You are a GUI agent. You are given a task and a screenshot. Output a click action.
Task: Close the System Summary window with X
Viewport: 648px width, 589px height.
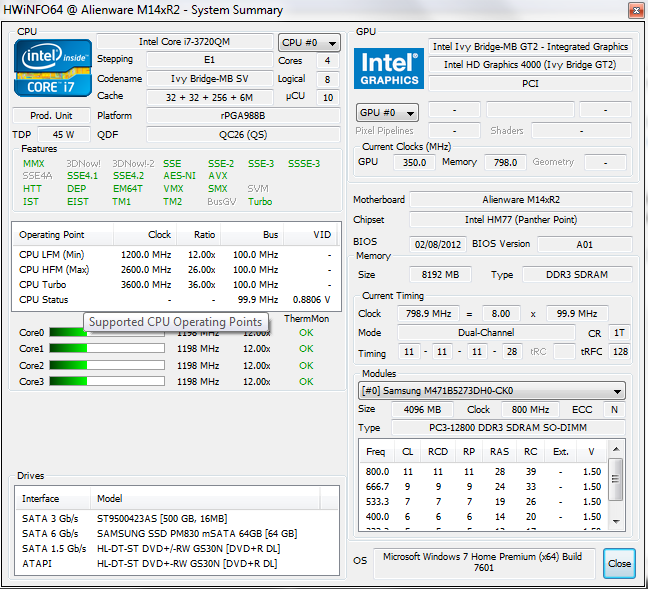click(636, 10)
